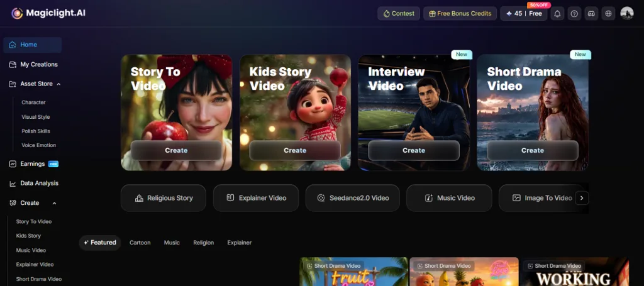This screenshot has width=644, height=286.
Task: Open the Short Drama thumbnail with fruit characters
Action: click(464, 272)
